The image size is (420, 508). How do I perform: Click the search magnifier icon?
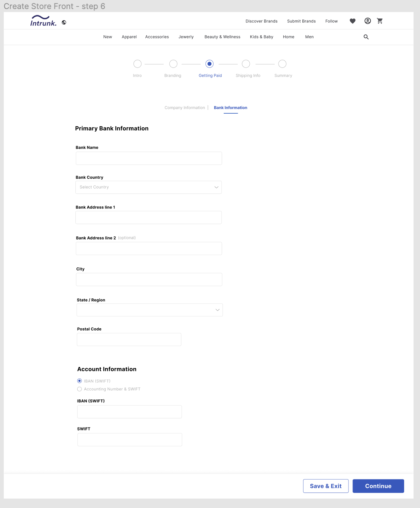point(366,37)
